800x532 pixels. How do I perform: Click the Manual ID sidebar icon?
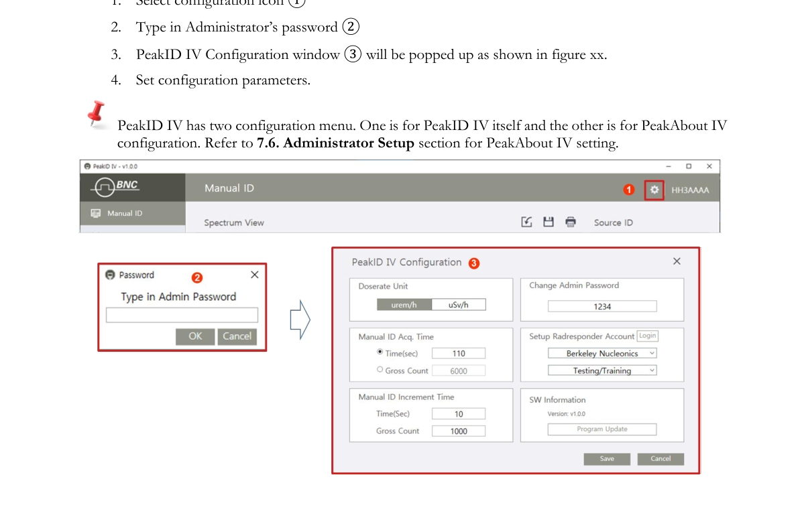pos(95,213)
